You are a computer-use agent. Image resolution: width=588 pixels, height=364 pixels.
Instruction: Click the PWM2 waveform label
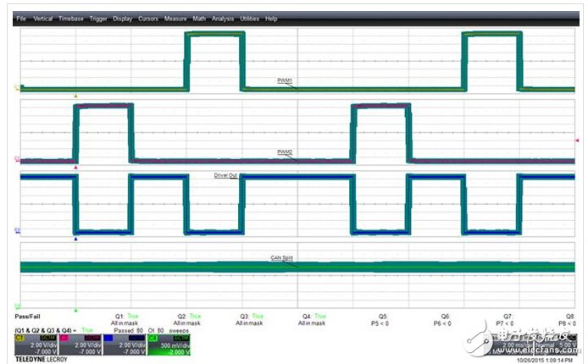tap(285, 152)
